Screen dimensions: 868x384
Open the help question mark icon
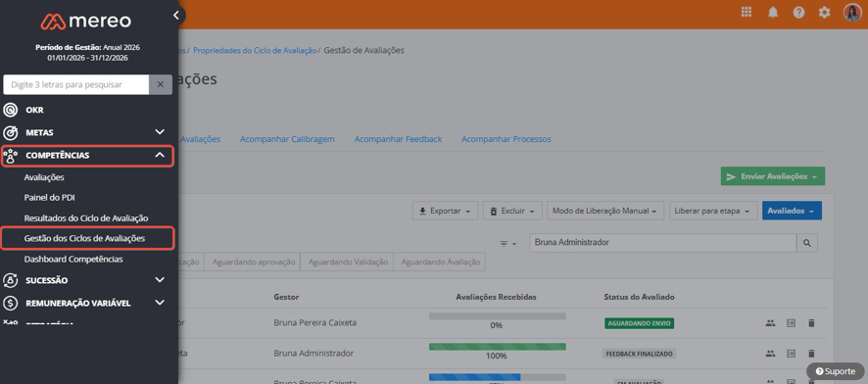point(798,13)
